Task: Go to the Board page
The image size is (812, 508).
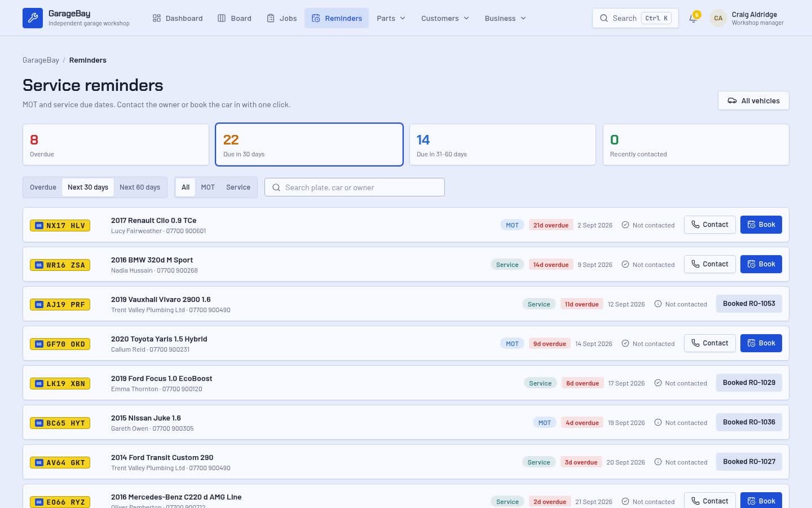Action: coord(235,18)
